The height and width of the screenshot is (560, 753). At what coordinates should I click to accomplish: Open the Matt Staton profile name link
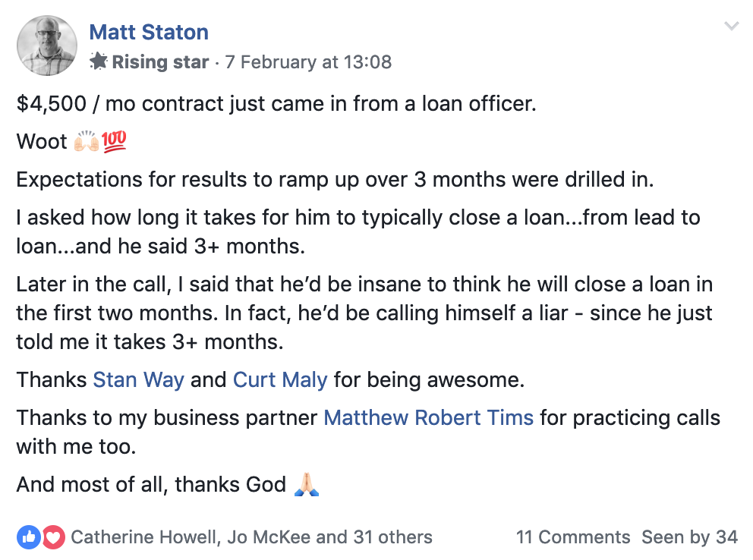(x=149, y=32)
